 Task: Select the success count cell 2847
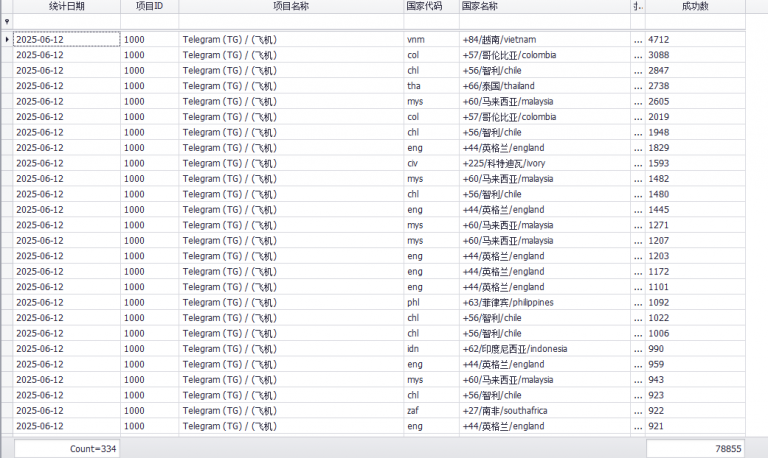(x=695, y=71)
